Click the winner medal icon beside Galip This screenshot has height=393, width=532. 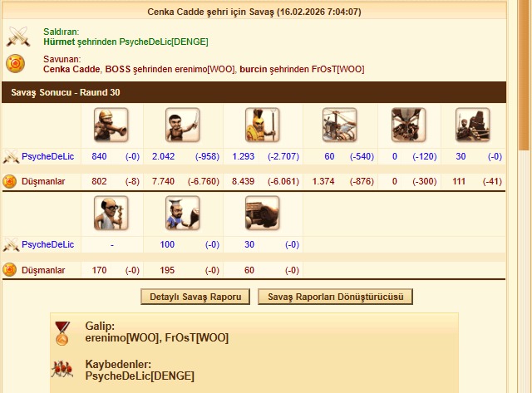62,334
